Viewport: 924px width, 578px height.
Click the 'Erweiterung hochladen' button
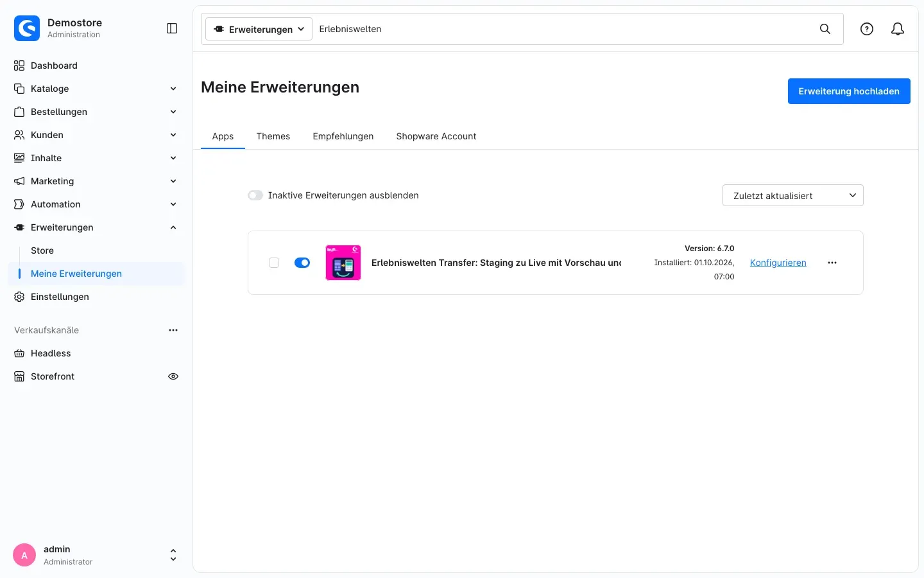tap(849, 91)
